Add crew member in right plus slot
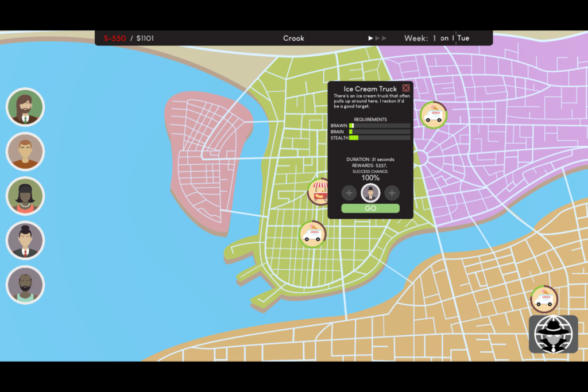588x392 pixels. pyautogui.click(x=392, y=193)
